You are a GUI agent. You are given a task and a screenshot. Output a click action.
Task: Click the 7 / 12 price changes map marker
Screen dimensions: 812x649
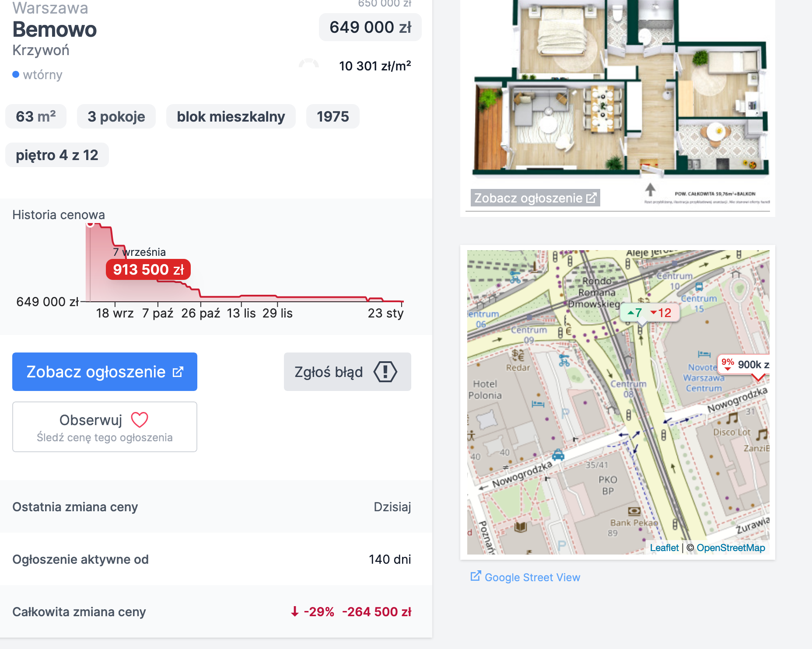(650, 313)
